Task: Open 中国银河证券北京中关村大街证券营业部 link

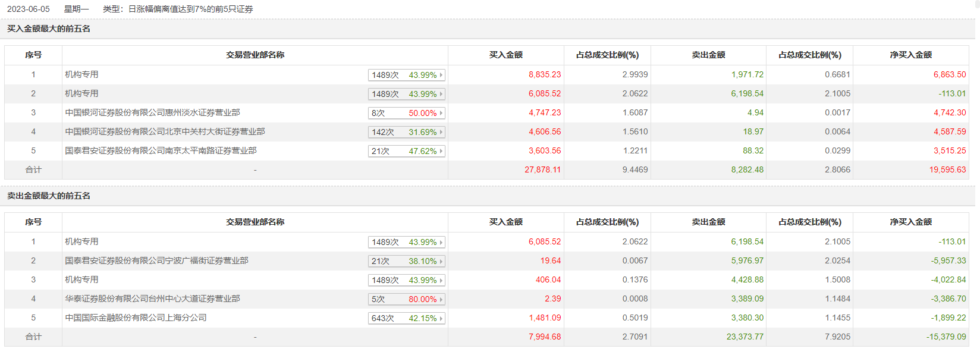Action: (x=165, y=131)
